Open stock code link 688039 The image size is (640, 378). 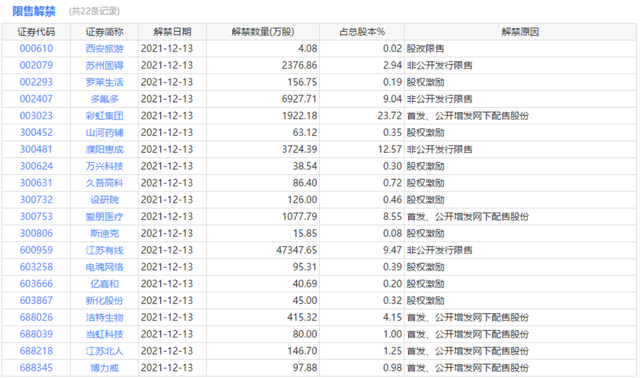pyautogui.click(x=36, y=334)
